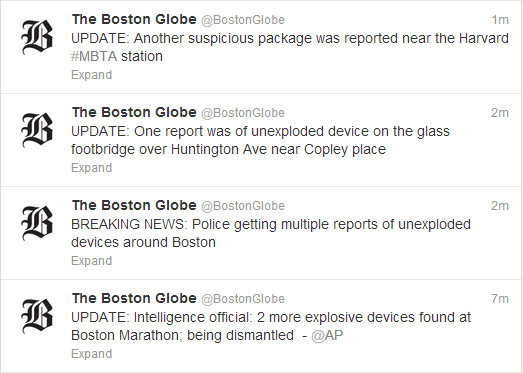Expand the Harvard MBTA suspicious package tweet
Viewport: 523px width, 373px height.
[91, 75]
